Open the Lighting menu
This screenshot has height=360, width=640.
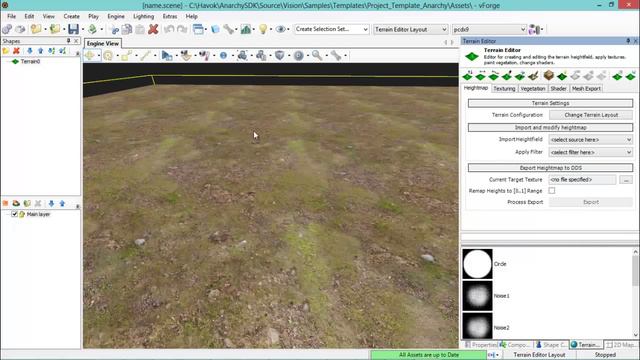coord(144,16)
